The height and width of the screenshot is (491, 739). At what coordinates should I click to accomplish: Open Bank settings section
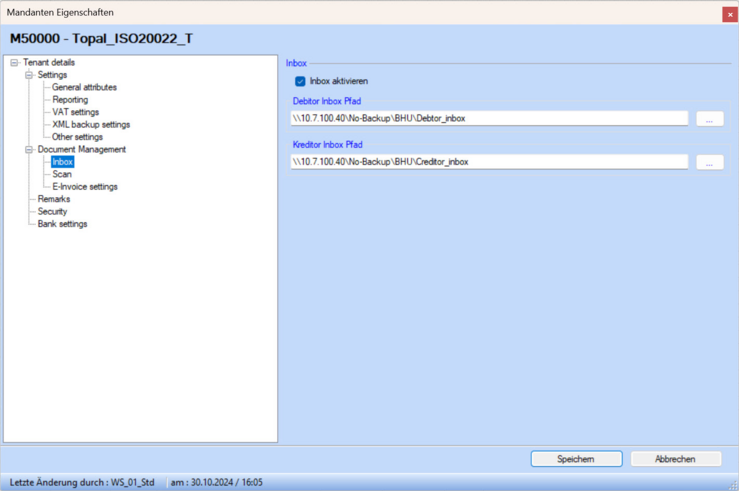[x=62, y=224]
